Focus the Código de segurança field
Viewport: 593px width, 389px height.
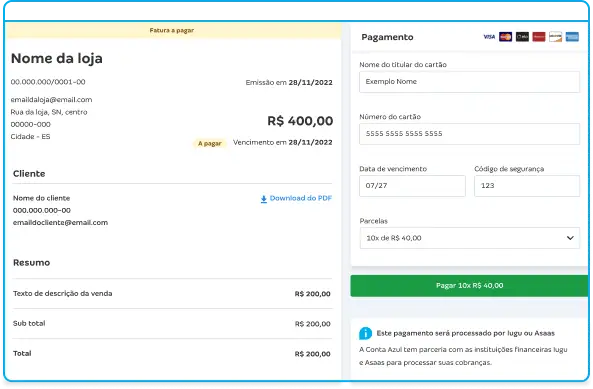(x=527, y=186)
